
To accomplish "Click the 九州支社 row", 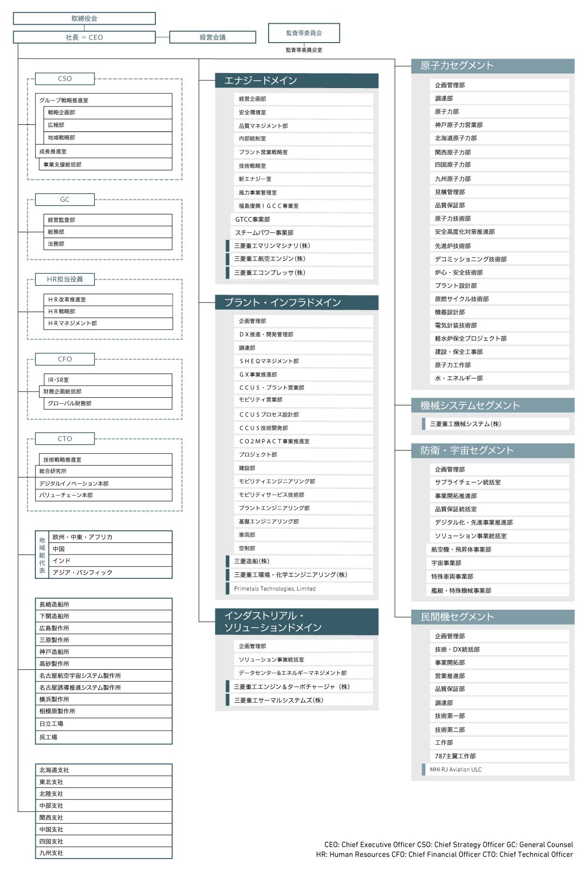I will [104, 853].
